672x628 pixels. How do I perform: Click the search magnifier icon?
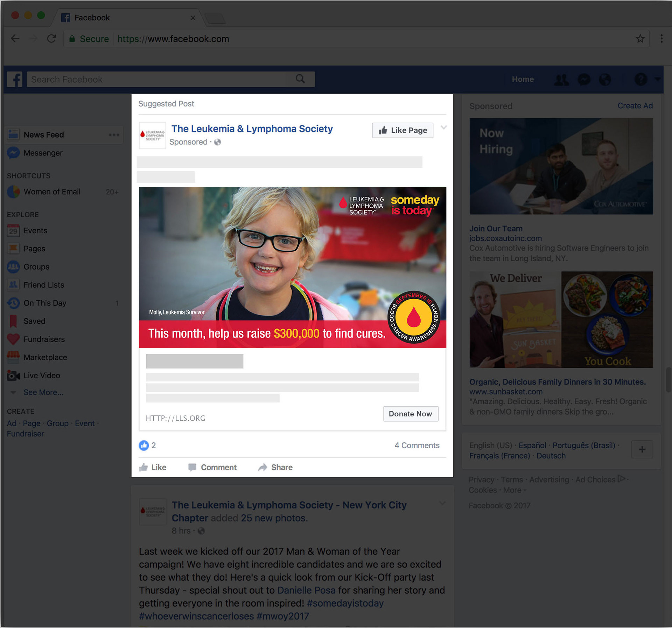pos(300,79)
